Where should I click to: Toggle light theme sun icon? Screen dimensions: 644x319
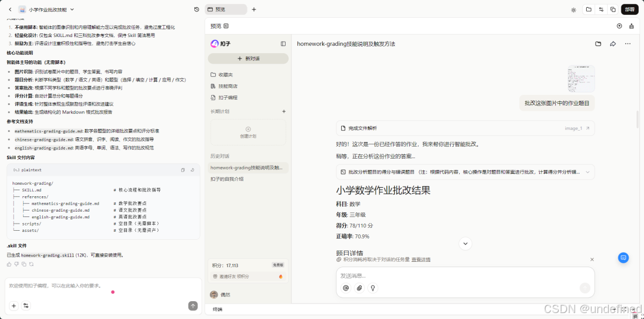pos(574,10)
